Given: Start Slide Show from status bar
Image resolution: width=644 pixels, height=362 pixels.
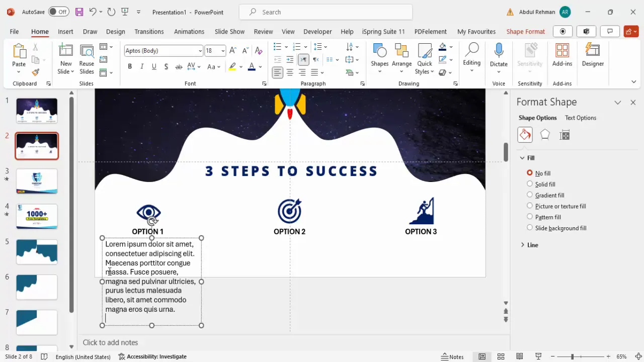Looking at the screenshot, I should pos(538,356).
